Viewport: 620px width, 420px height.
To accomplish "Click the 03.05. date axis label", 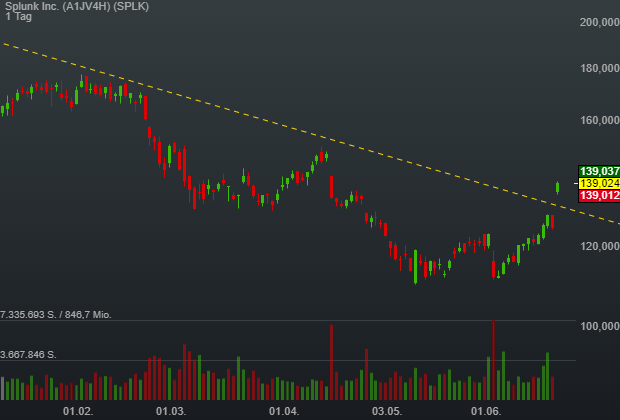I will (387, 411).
